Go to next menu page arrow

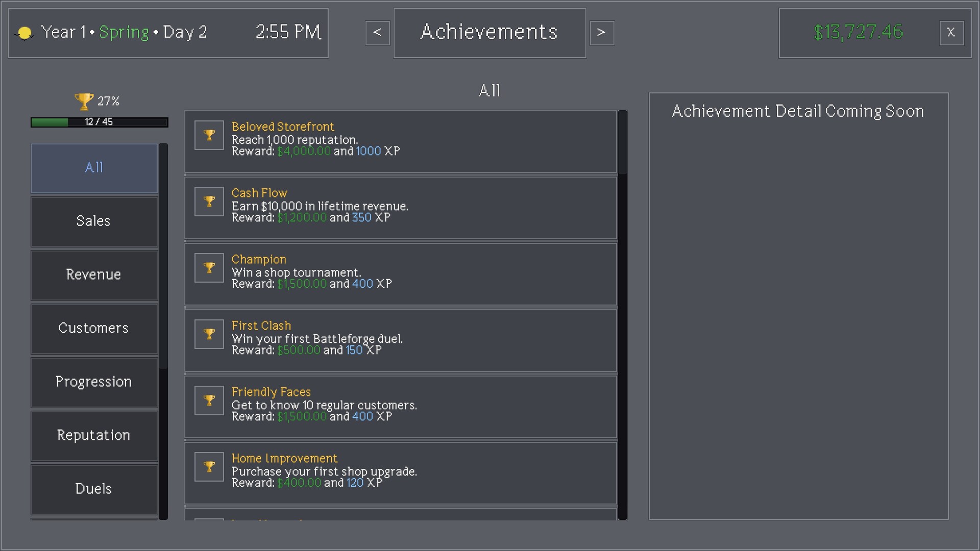(602, 33)
